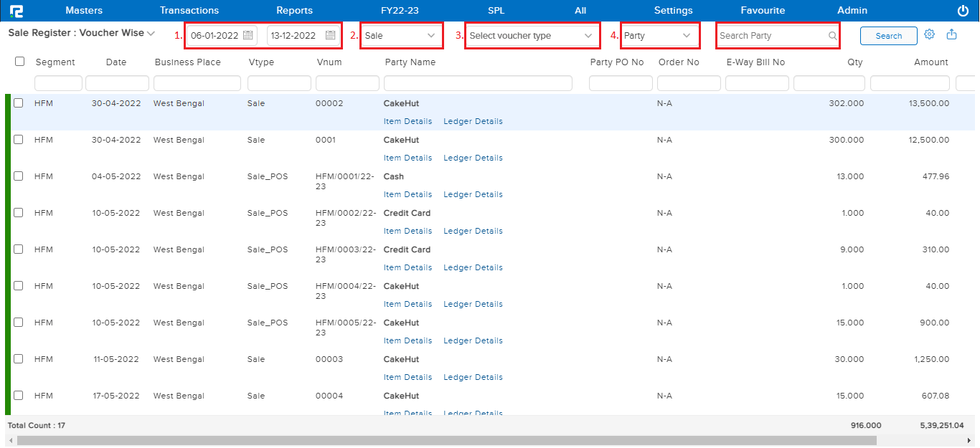Click the scrollbar left arrow
Screen dimensions: 980x448
9,440
